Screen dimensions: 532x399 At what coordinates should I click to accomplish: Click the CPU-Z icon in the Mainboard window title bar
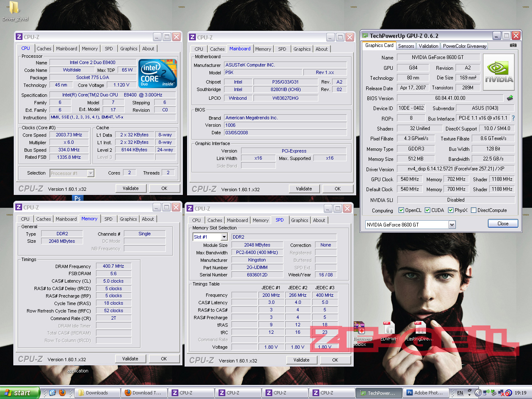pyautogui.click(x=192, y=37)
